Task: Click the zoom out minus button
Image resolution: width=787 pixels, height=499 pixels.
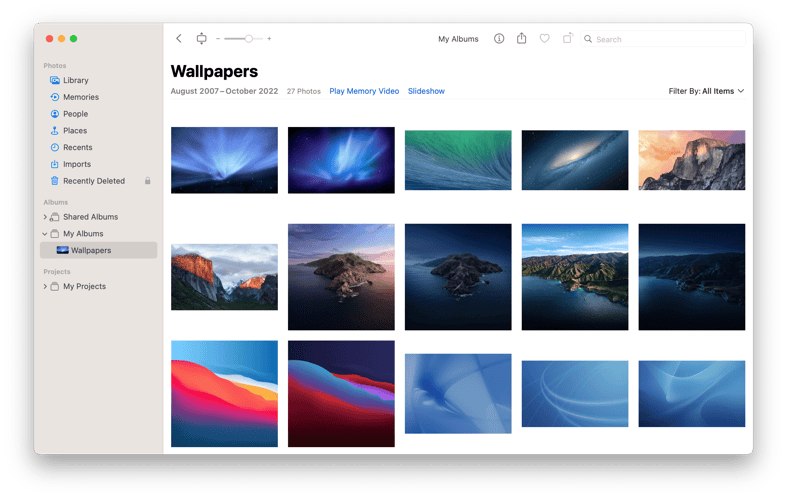Action: [x=218, y=39]
